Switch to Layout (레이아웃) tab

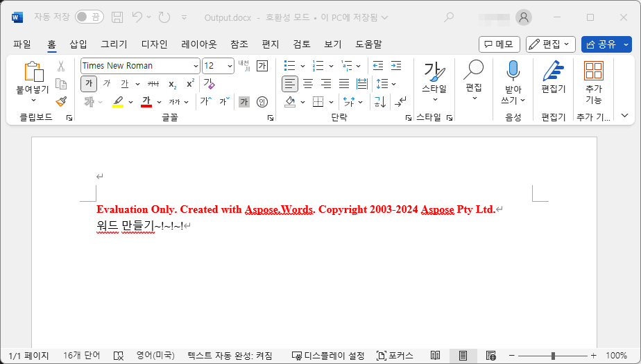pos(199,44)
